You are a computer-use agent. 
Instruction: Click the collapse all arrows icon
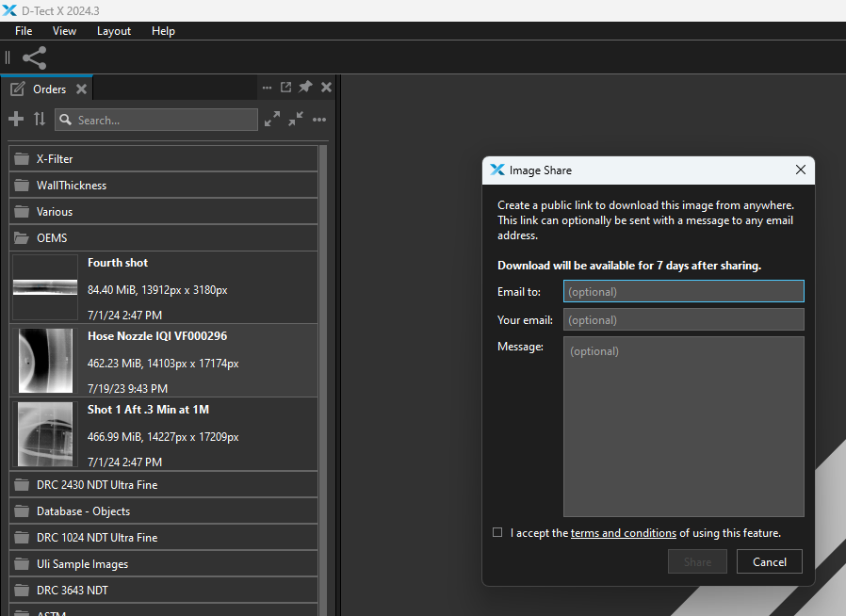296,119
